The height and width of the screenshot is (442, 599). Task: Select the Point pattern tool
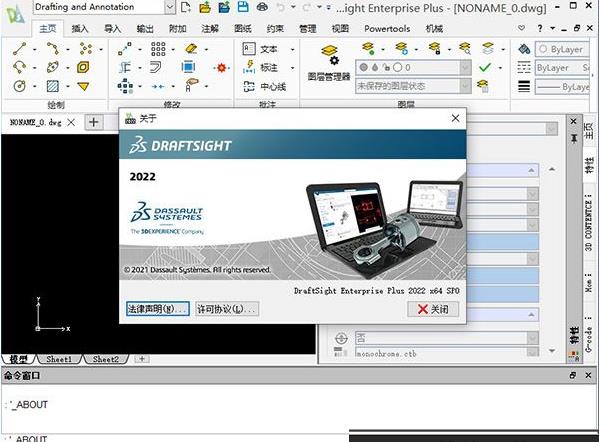pyautogui.click(x=86, y=49)
